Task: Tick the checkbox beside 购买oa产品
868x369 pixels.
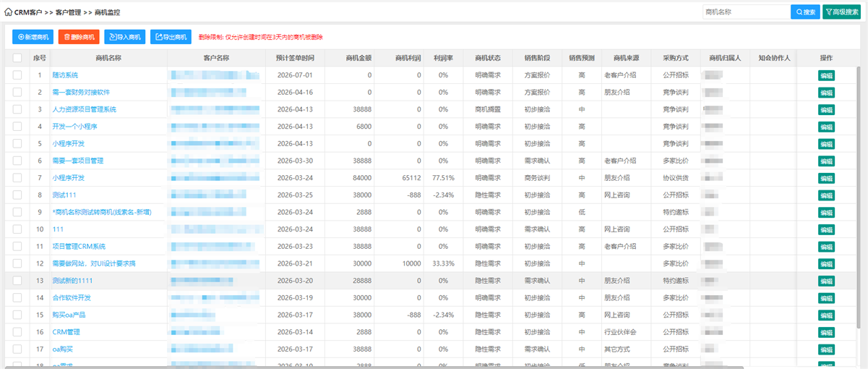Action: [x=17, y=315]
